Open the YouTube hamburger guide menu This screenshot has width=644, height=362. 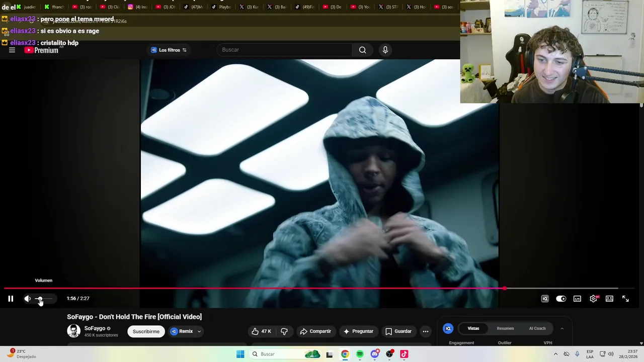(12, 50)
